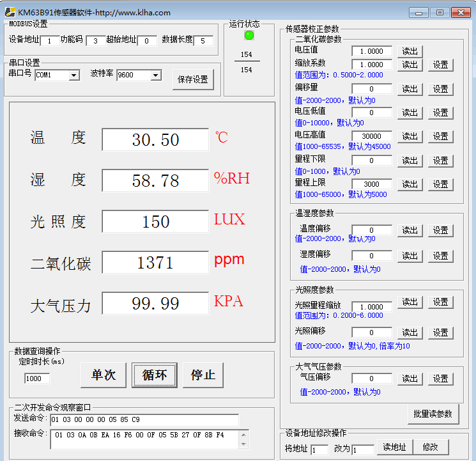Click 设置 button for 缩放系数

441,65
